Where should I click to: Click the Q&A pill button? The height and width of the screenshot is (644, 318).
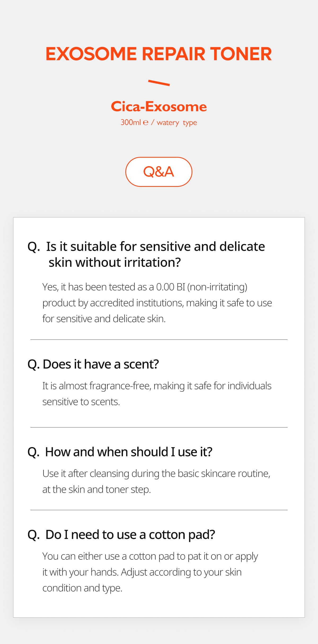[x=158, y=172]
